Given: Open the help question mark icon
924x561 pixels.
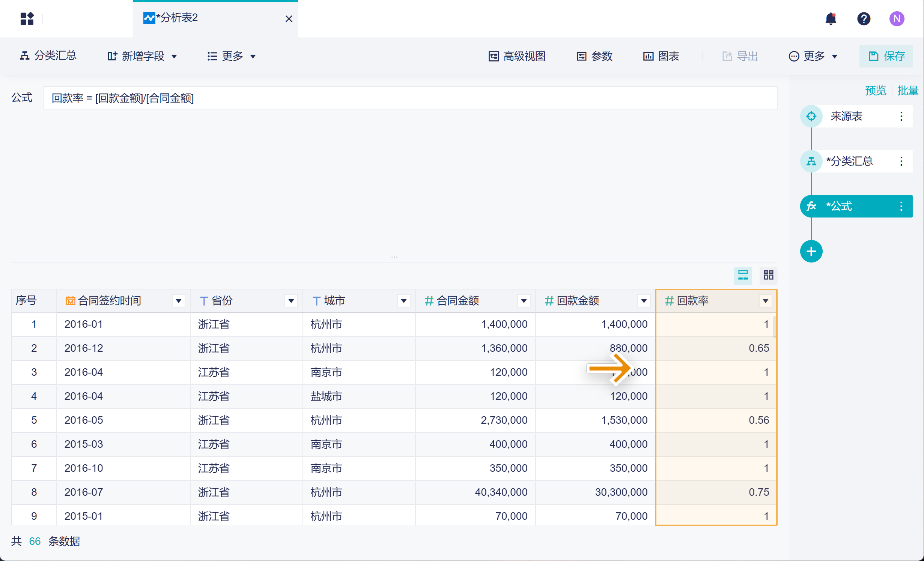Looking at the screenshot, I should pyautogui.click(x=864, y=18).
